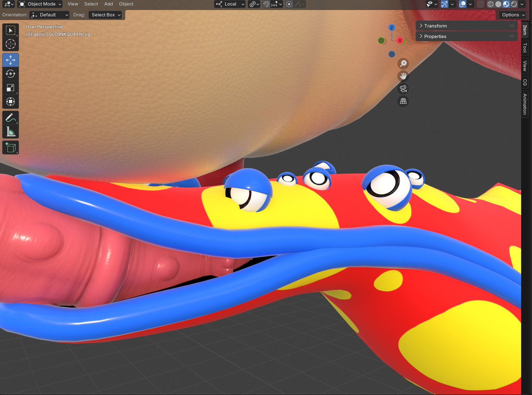Switch to the Tool sidebar tab
The width and height of the screenshot is (532, 395).
tap(524, 48)
